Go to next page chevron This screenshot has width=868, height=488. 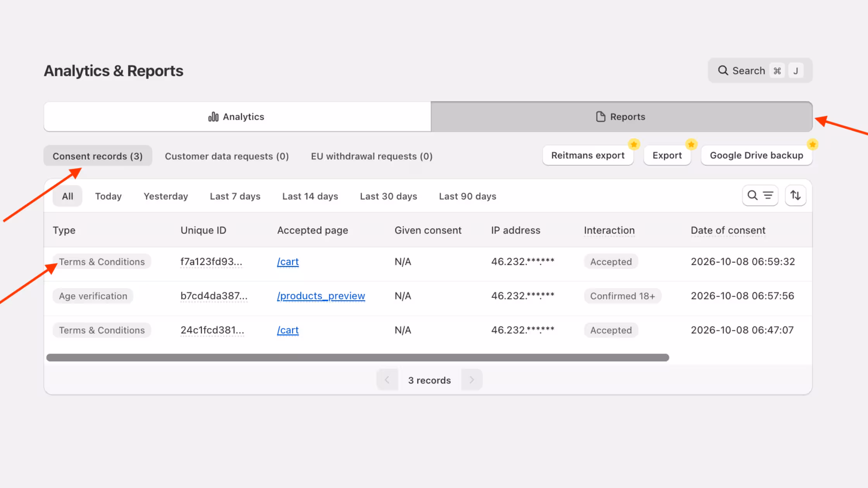point(472,380)
